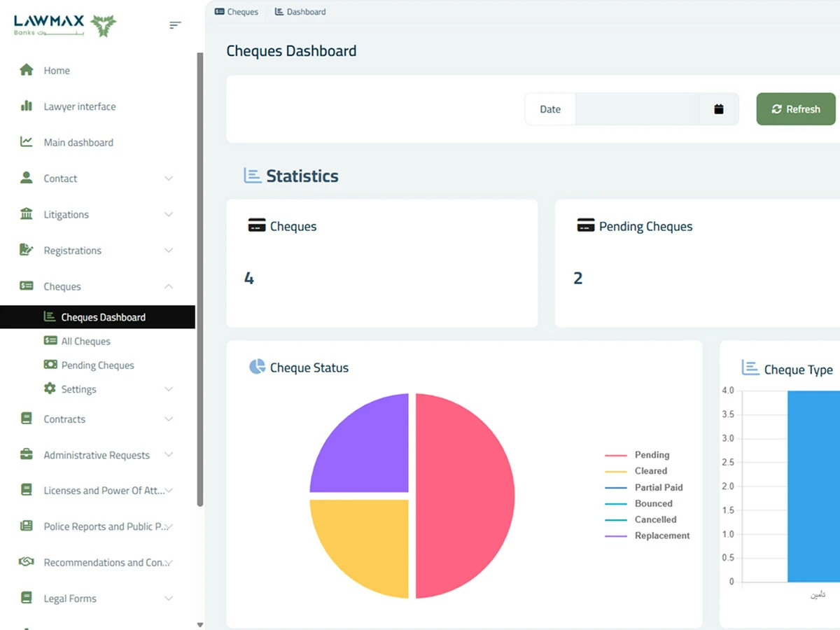
Task: Open Pending Cheques in the sidebar
Action: tap(89, 365)
